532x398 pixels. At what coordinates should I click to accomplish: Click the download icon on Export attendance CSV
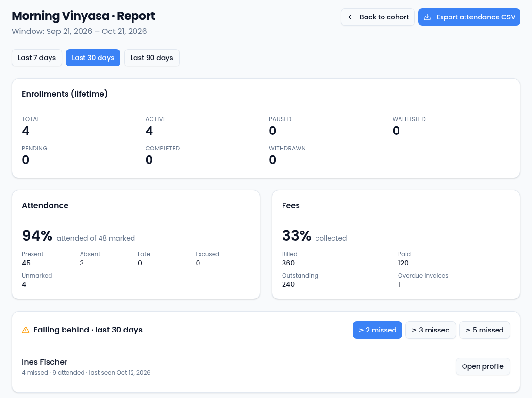[x=428, y=17]
